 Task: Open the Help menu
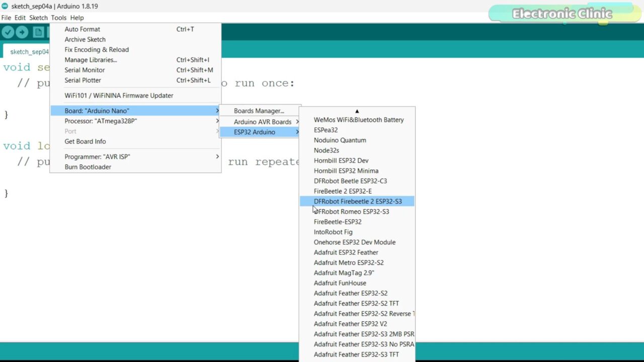77,18
